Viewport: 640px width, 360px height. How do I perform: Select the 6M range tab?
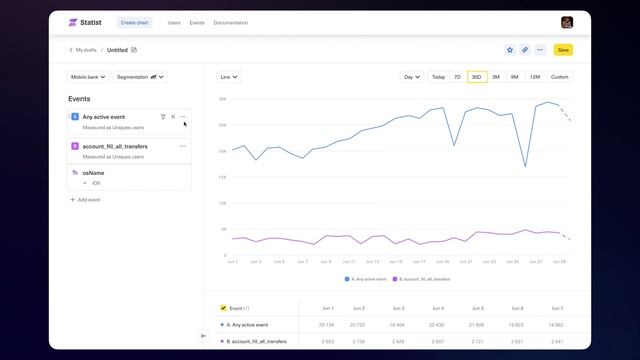pos(515,77)
